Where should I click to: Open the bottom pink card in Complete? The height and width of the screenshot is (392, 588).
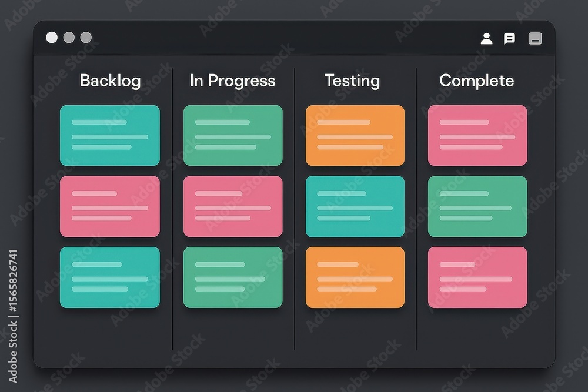pyautogui.click(x=477, y=277)
